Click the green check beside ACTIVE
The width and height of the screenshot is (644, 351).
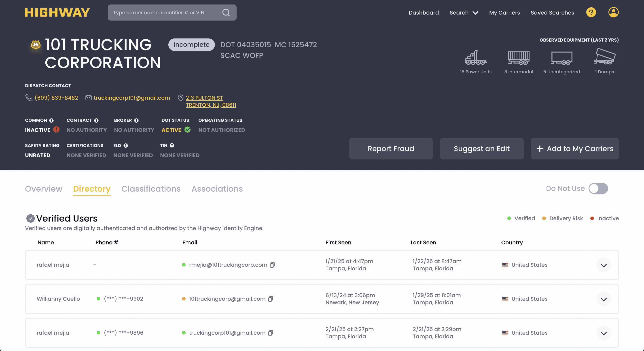click(x=188, y=129)
